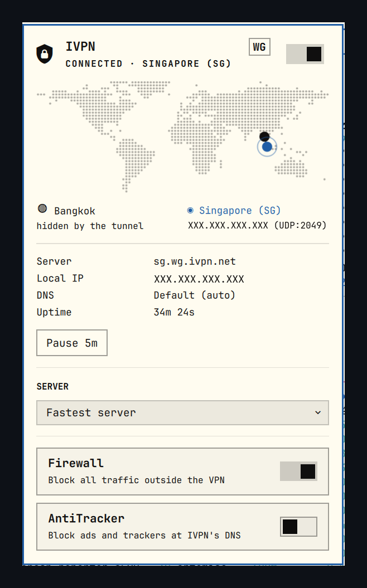Click the 34m 24s uptime value
The width and height of the screenshot is (367, 588).
174,312
